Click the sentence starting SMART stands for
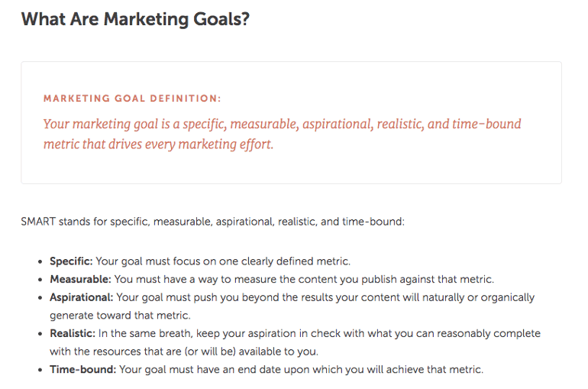 pos(212,222)
